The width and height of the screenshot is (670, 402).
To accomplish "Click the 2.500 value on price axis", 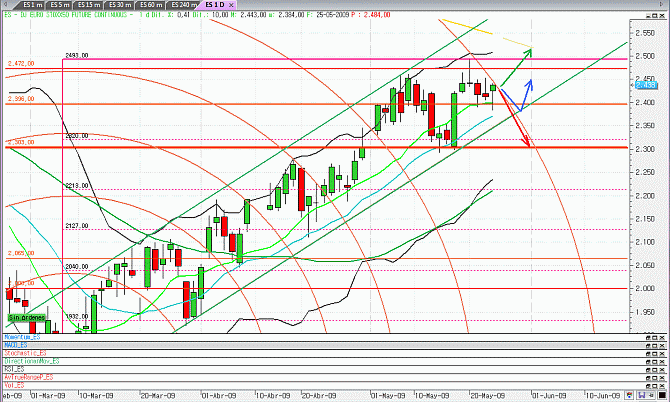I will (645, 56).
